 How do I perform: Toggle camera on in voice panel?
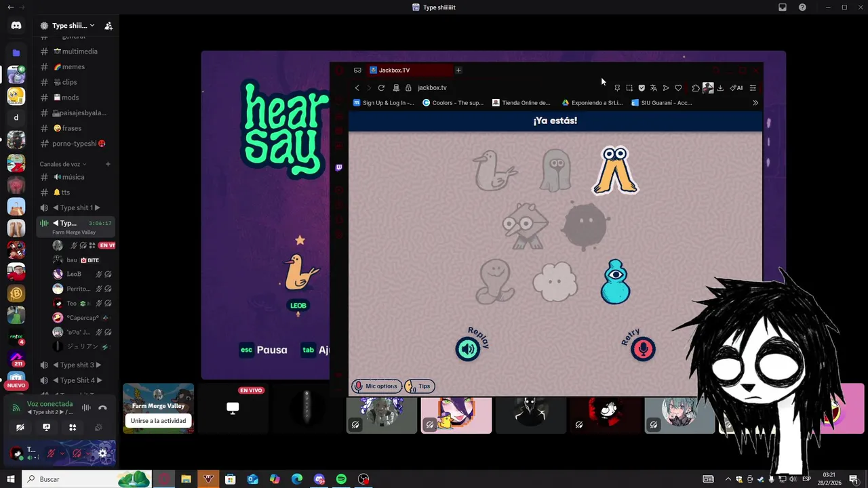click(20, 427)
